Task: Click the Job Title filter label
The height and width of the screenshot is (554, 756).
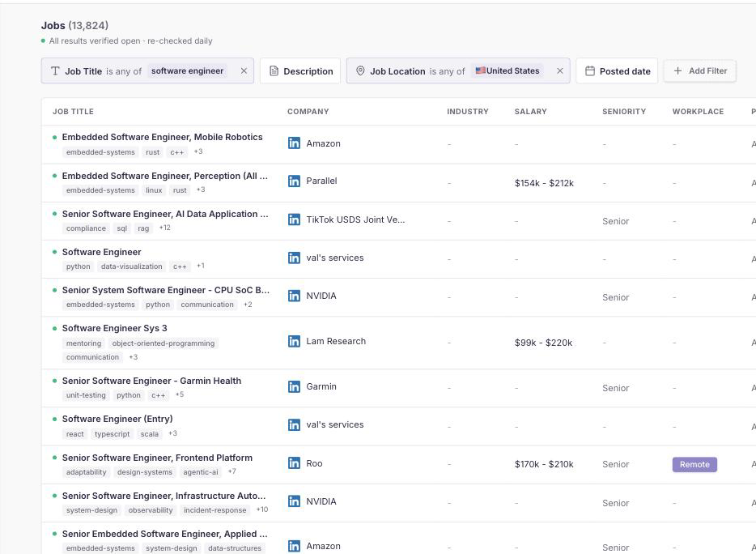Action: click(83, 71)
